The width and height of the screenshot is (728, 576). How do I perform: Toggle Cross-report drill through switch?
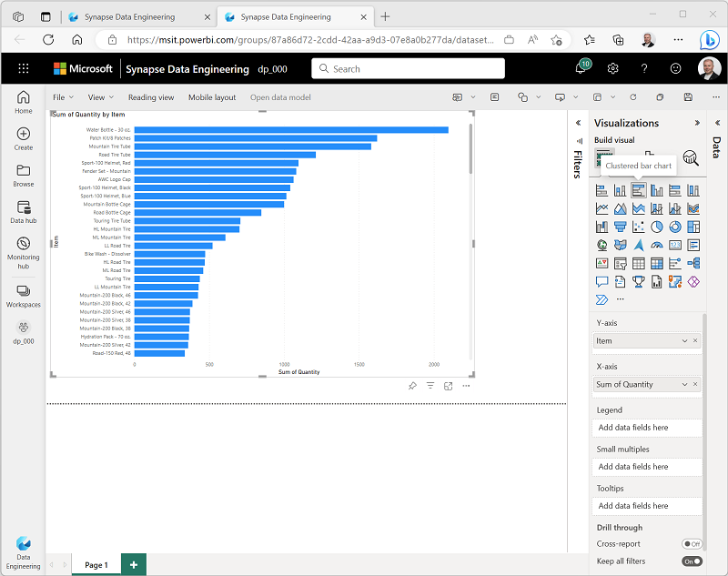tap(692, 544)
